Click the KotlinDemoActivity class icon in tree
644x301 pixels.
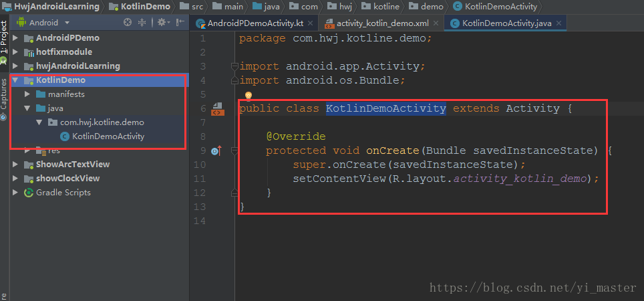[x=65, y=136]
